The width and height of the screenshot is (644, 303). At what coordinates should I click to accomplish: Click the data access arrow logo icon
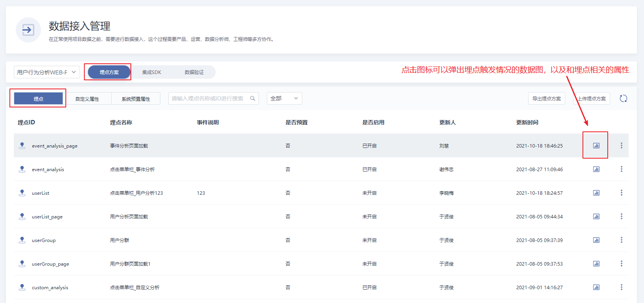(x=28, y=30)
